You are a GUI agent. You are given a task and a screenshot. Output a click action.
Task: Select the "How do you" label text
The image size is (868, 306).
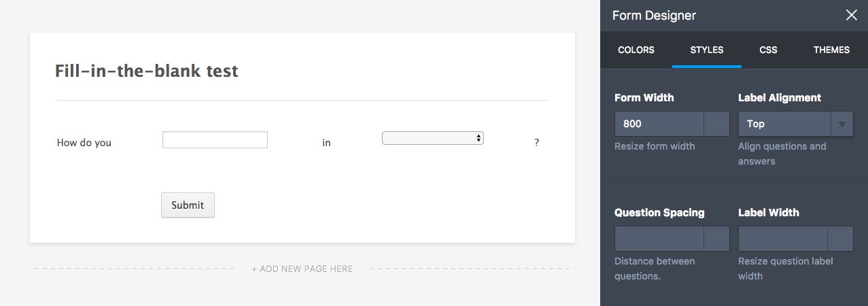tap(84, 143)
